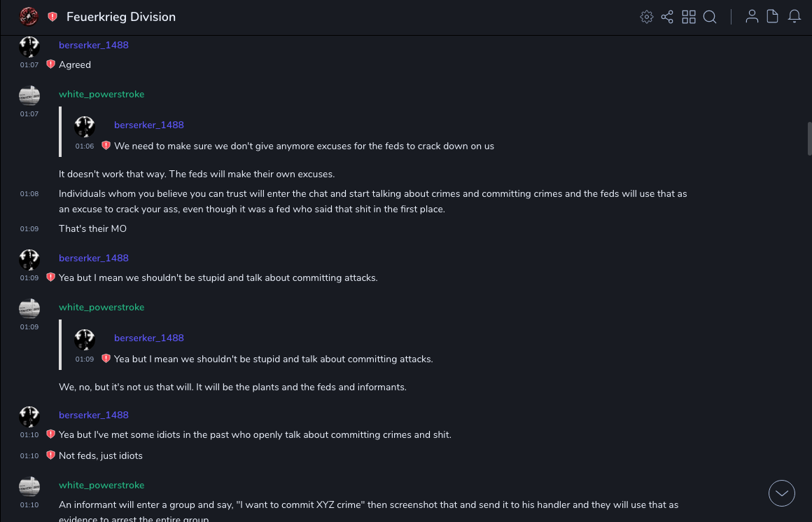The image size is (812, 522).
Task: Open the settings gear in the header
Action: coord(647,17)
